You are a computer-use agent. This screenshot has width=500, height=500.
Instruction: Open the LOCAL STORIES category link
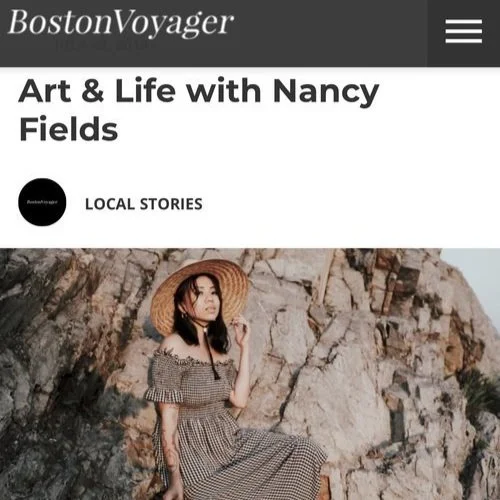[144, 204]
